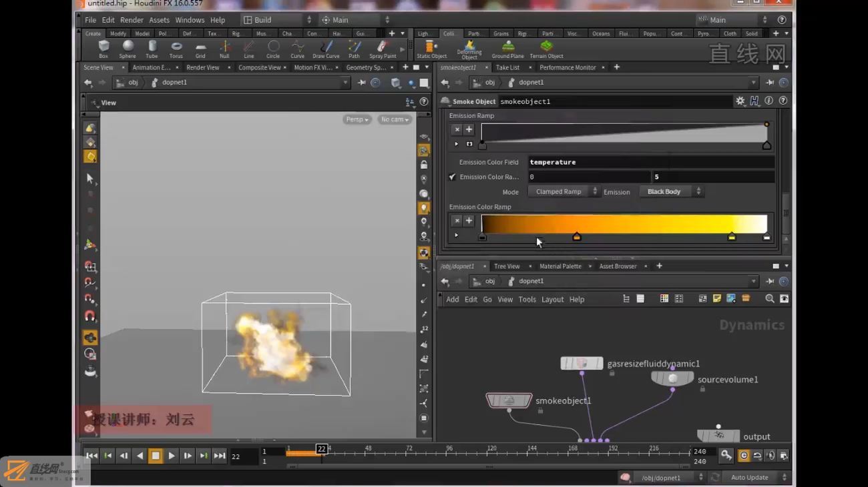Open the Clamped Ramp mode dropdown

[x=563, y=191]
